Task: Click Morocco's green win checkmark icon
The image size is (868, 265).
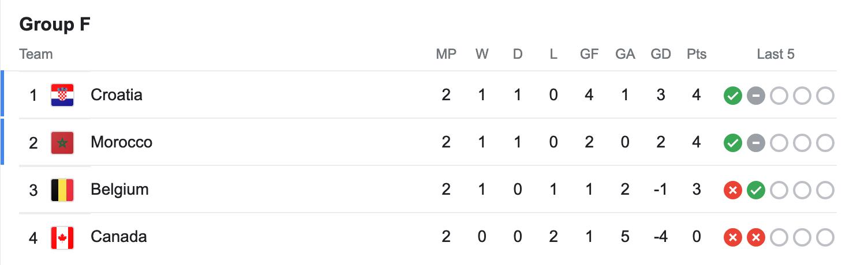Action: 732,143
